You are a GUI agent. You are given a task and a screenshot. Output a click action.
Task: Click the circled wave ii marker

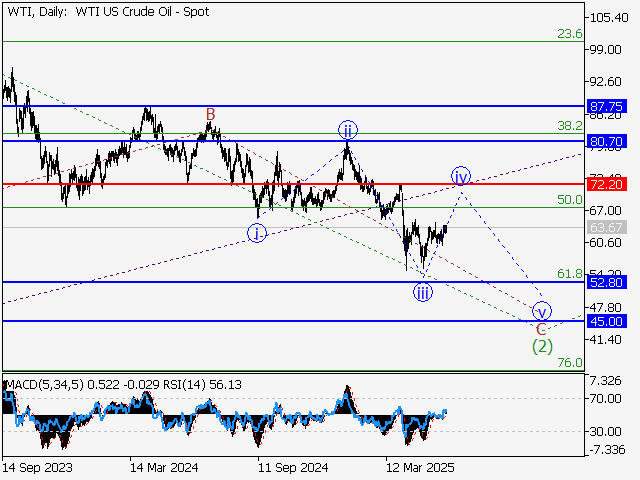click(x=347, y=129)
